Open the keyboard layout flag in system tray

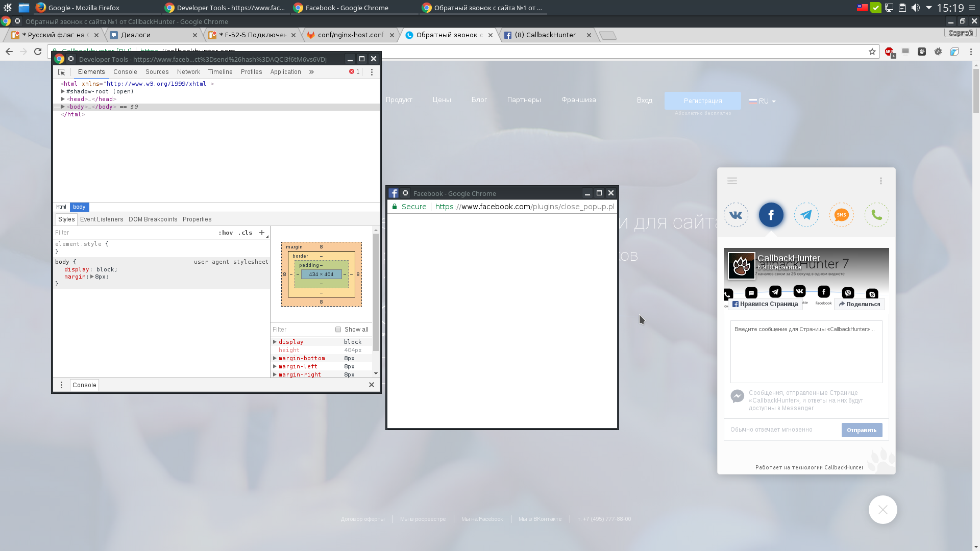[862, 8]
